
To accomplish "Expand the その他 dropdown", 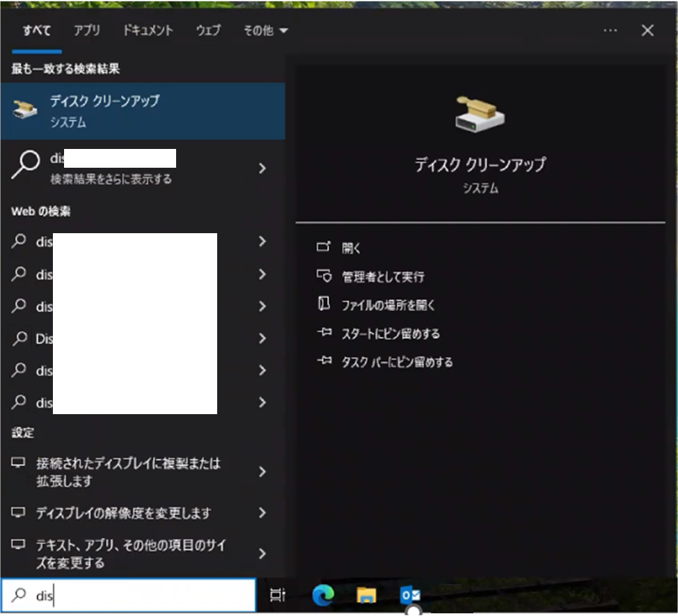I will point(265,31).
